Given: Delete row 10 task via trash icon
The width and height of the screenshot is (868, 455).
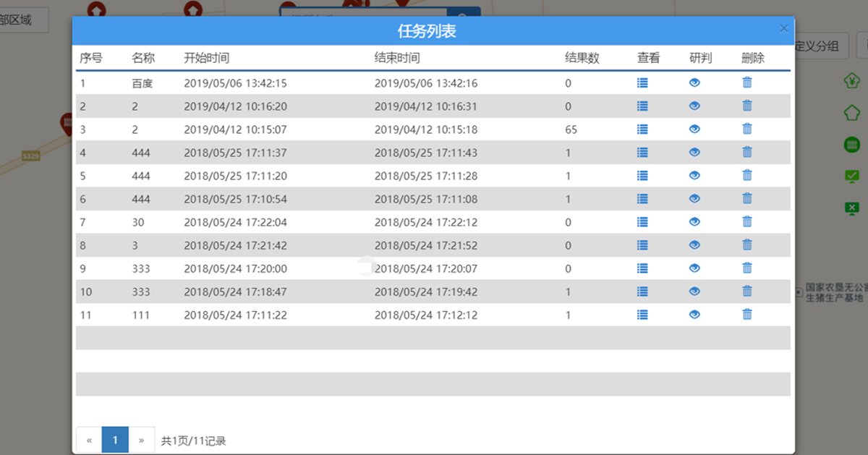Looking at the screenshot, I should [x=747, y=291].
